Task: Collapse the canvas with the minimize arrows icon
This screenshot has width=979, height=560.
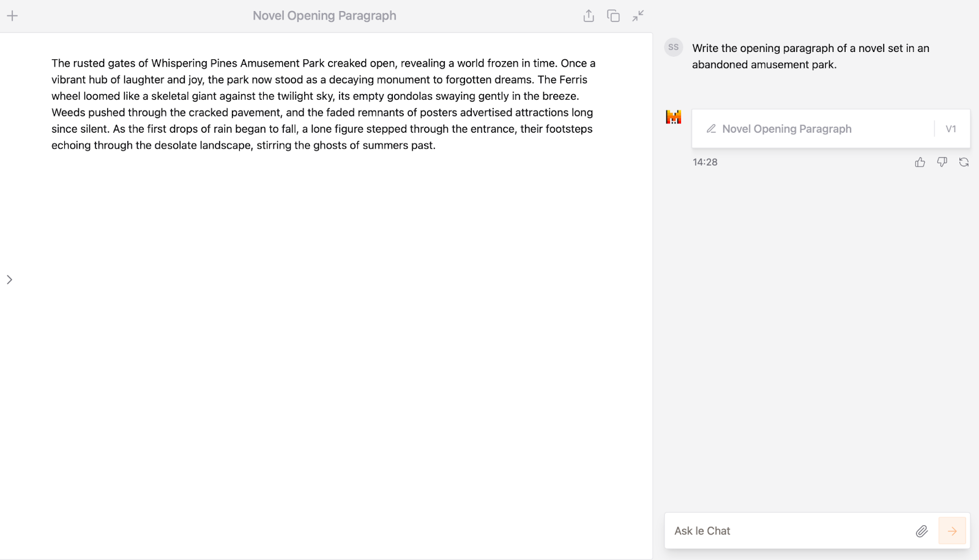Action: (638, 16)
